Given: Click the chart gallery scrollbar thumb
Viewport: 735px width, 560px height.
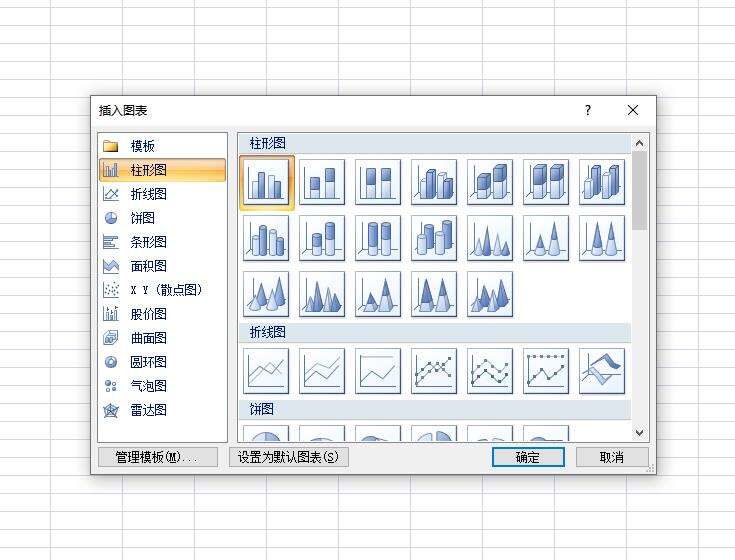Looking at the screenshot, I should pos(639,191).
